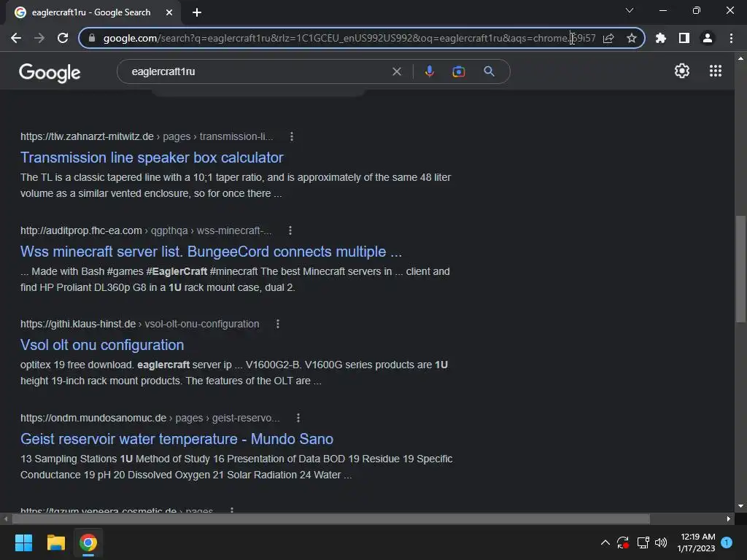Select the eaglercraft1ru Google Search tab

tap(91, 12)
